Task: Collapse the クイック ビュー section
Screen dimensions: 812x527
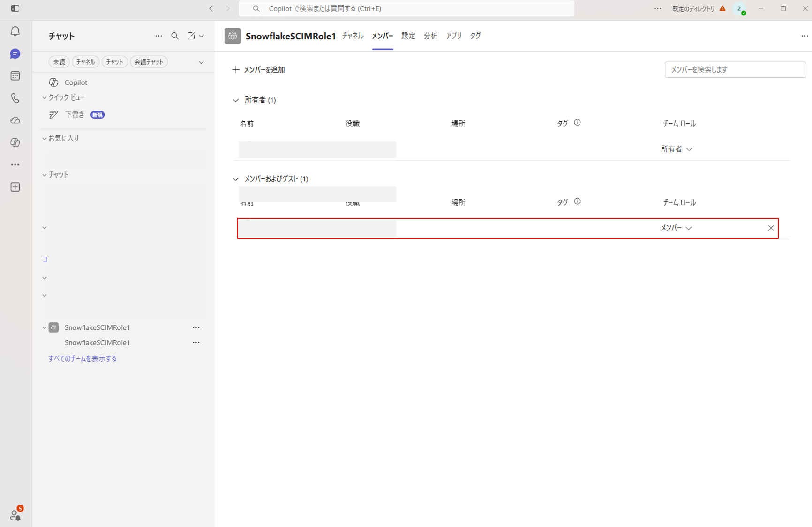Action: 45,97
